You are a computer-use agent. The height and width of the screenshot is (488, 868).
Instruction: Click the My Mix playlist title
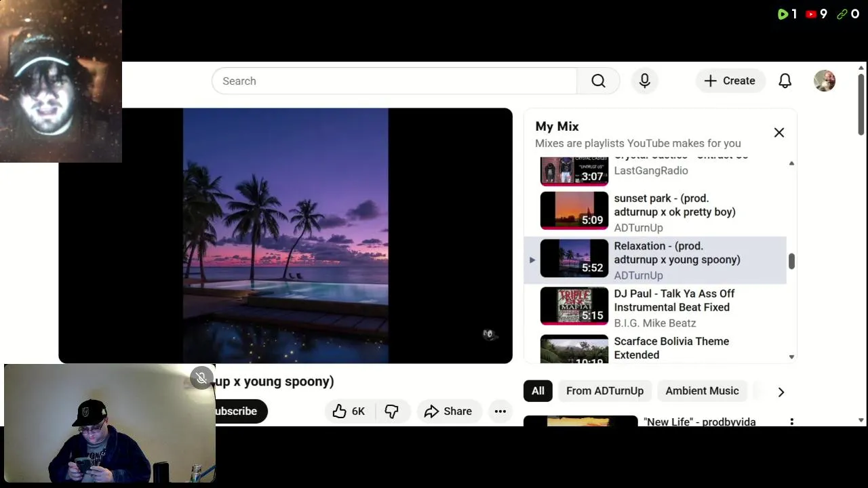pyautogui.click(x=557, y=126)
